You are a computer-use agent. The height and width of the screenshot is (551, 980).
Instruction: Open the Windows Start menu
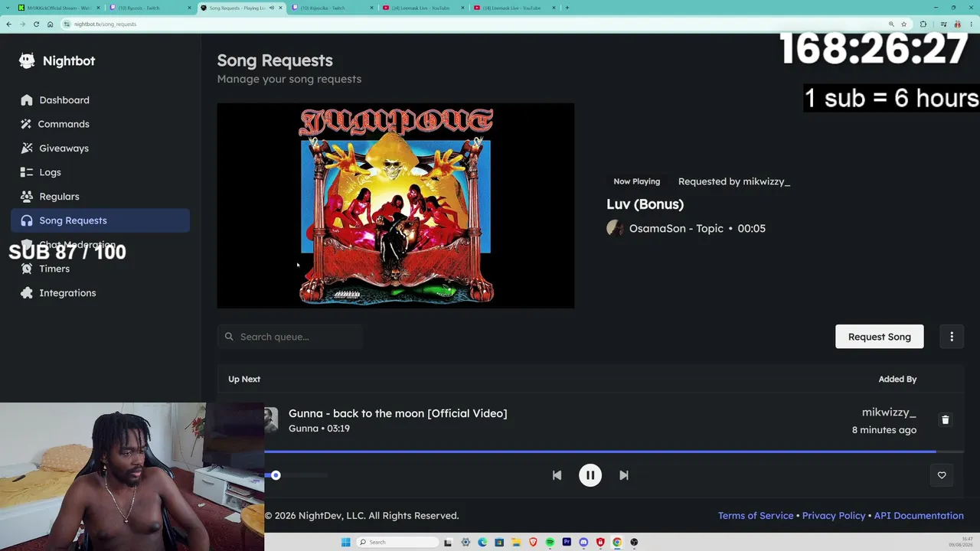click(346, 543)
